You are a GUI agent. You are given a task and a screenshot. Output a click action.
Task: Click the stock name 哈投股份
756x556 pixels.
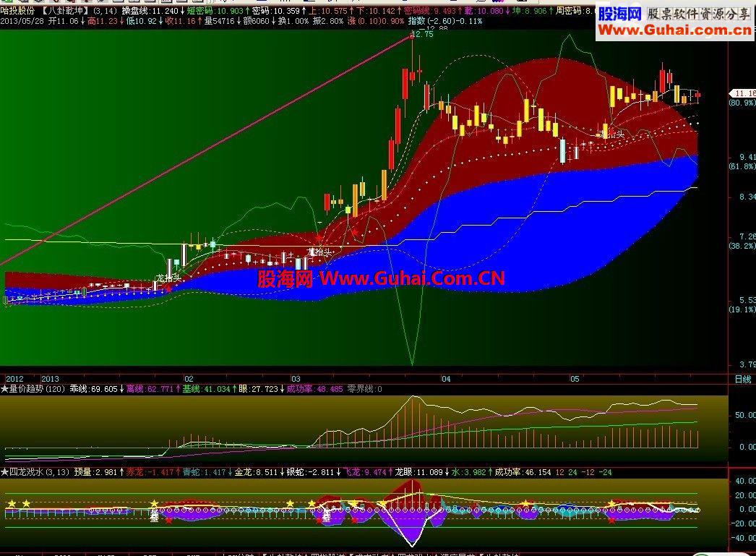click(x=17, y=11)
